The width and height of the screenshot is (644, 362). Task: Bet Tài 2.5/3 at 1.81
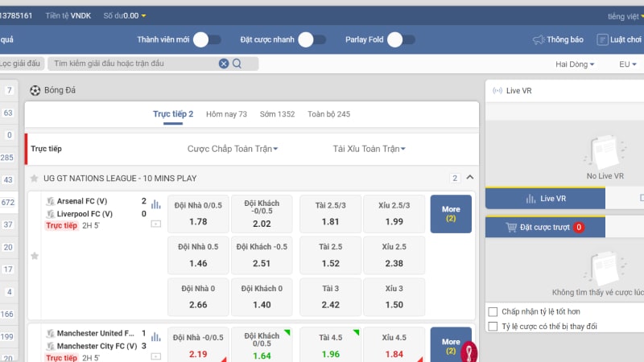coord(331,214)
